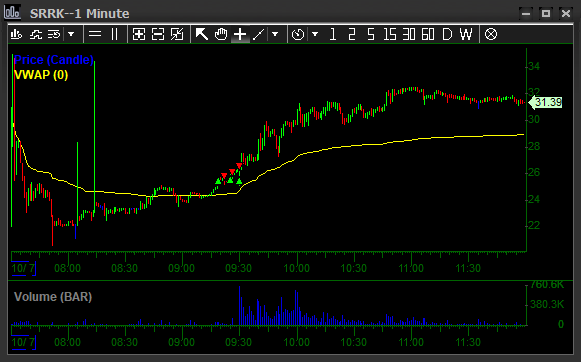Expand the drawing tools dropdown arrow
581x362 pixels.
coord(275,34)
